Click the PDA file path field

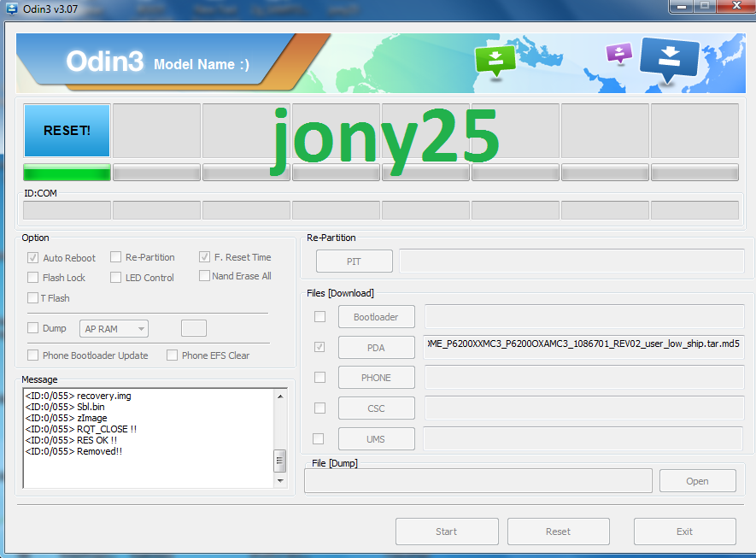tap(584, 347)
